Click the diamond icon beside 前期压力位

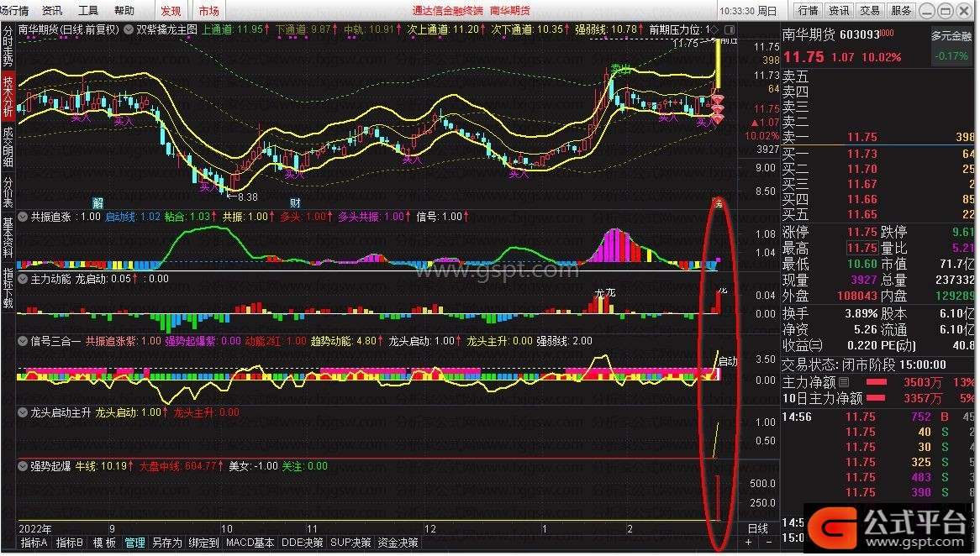714,29
